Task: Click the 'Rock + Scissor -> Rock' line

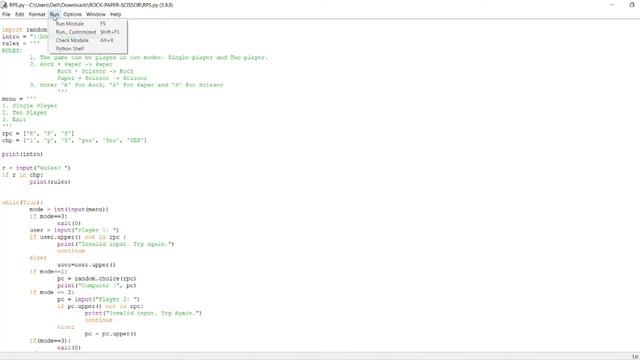Action: click(96, 71)
